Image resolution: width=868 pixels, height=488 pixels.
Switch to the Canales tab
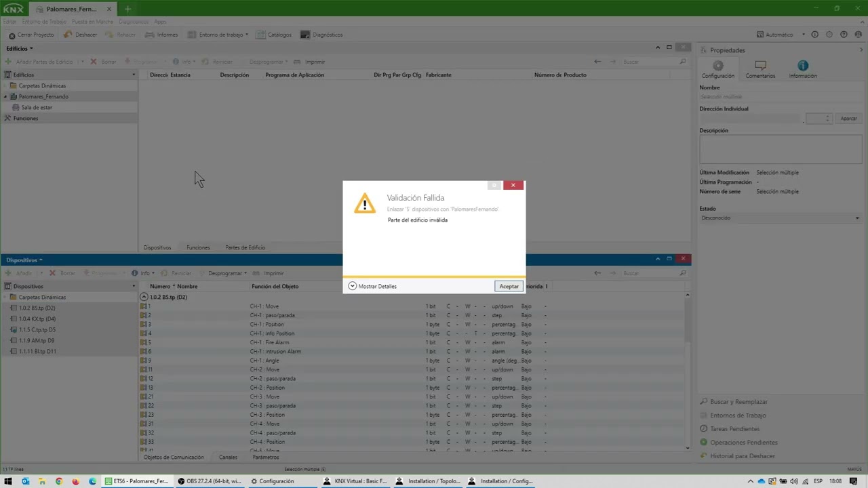[228, 457]
